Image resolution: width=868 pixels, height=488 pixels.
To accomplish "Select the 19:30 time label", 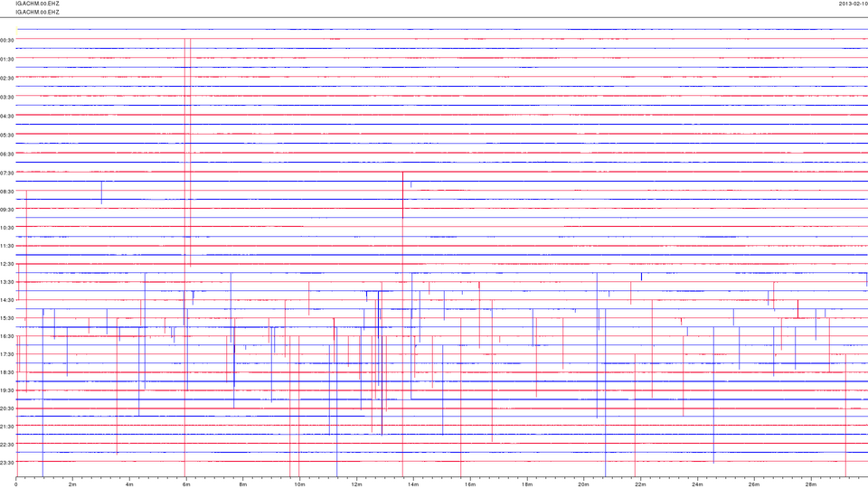I will tap(7, 390).
